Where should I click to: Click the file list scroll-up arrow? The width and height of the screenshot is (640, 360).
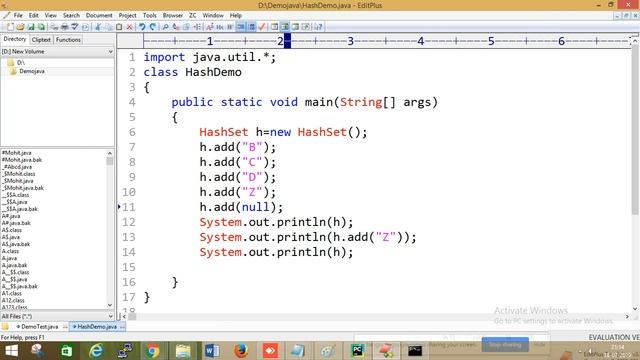pyautogui.click(x=110, y=153)
